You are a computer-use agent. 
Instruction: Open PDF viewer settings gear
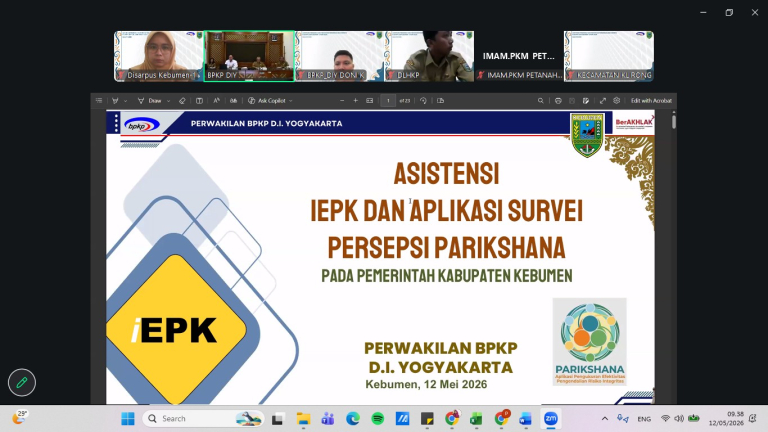(617, 100)
